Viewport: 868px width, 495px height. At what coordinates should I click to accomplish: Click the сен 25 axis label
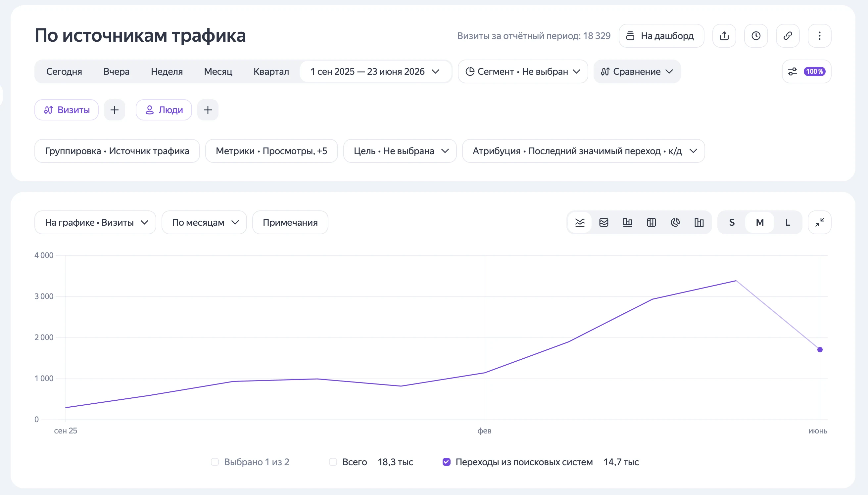pyautogui.click(x=66, y=431)
